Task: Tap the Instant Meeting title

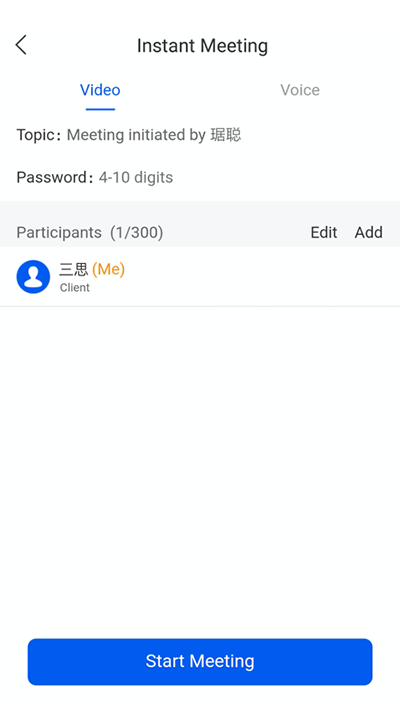Action: [x=202, y=45]
